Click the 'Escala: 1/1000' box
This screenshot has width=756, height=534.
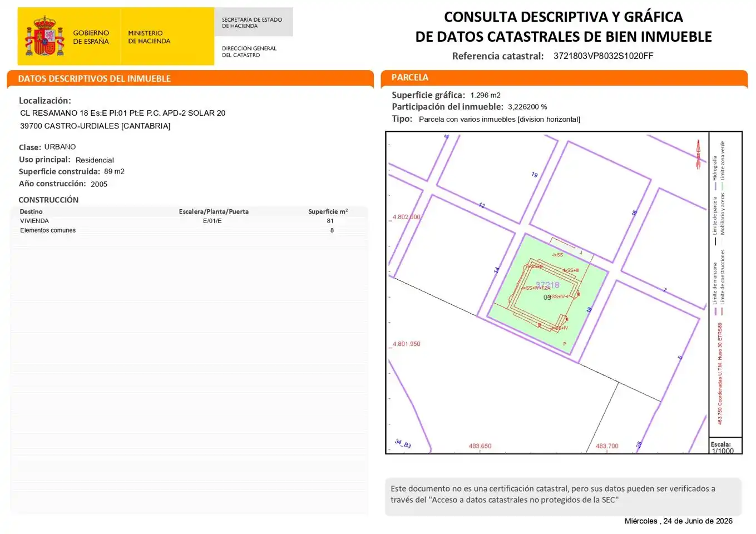[x=725, y=447]
